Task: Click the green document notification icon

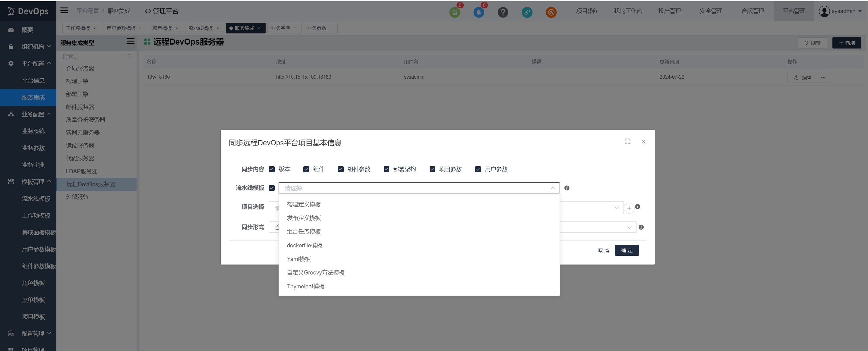Action: [x=455, y=12]
